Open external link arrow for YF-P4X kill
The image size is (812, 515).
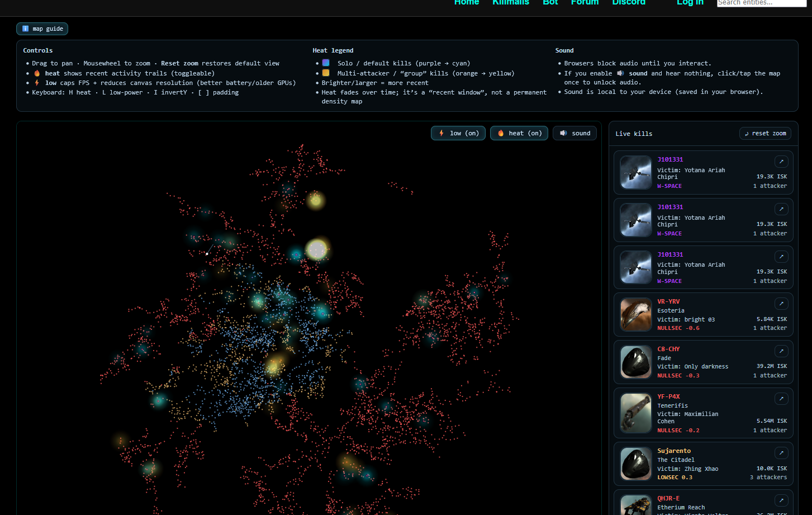coord(781,399)
